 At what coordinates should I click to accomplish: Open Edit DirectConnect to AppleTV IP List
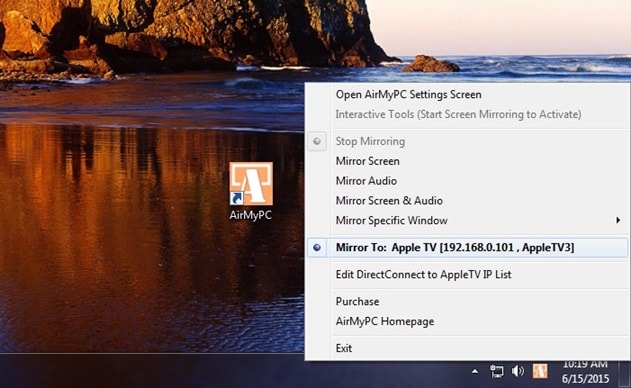(423, 274)
